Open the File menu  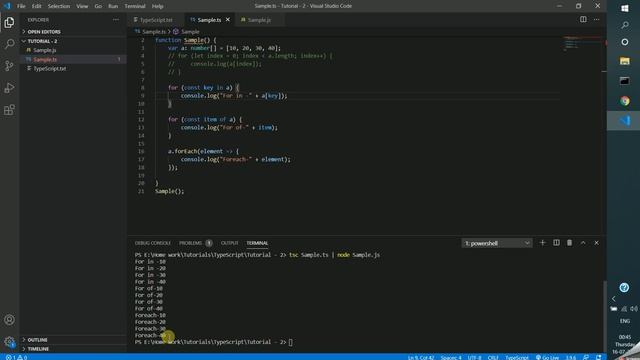21,6
